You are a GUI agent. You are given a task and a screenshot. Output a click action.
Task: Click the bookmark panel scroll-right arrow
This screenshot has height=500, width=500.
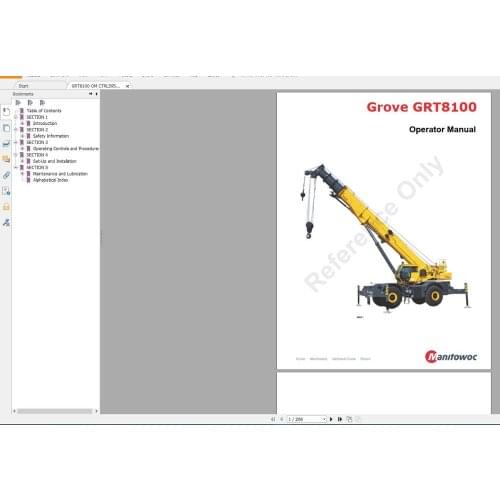(96, 411)
